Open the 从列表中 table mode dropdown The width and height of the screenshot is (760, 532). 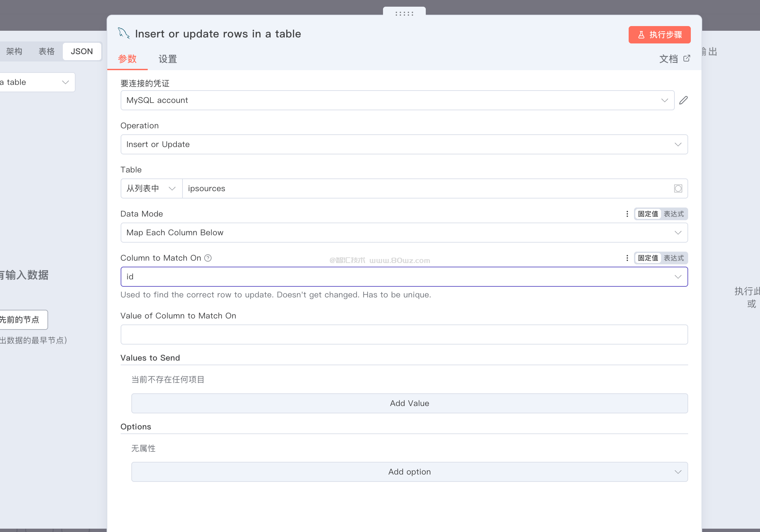point(151,188)
